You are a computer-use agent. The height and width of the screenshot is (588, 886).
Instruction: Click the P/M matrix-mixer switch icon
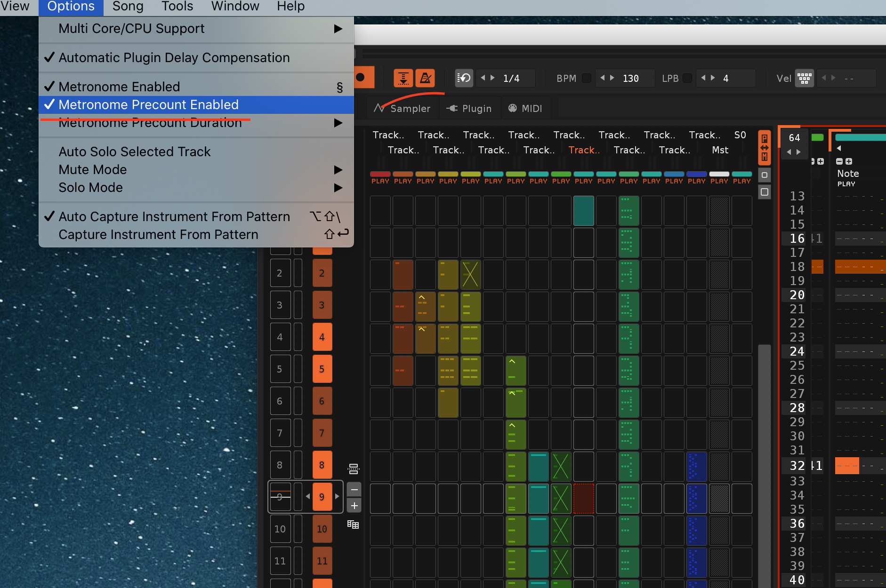765,148
